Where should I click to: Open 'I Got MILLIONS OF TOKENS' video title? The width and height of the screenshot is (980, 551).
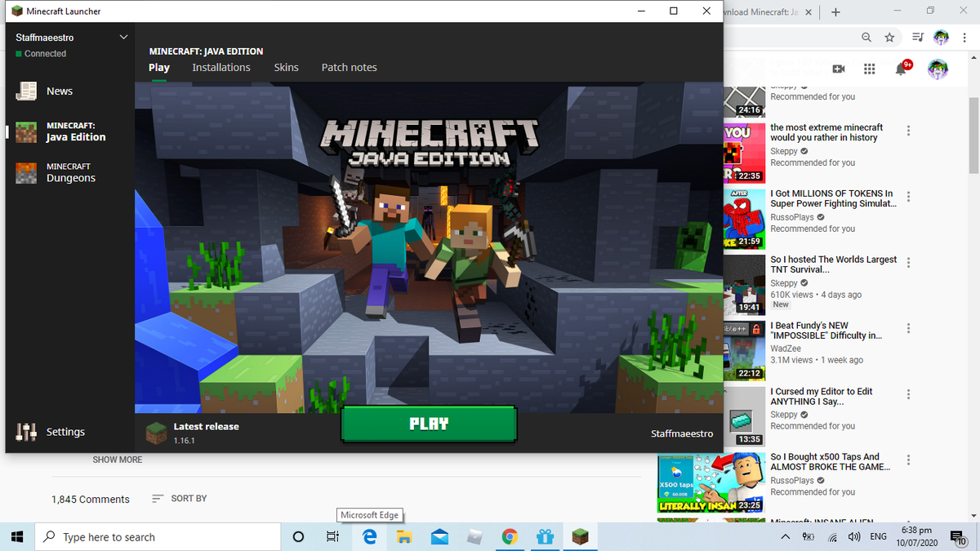[833, 198]
